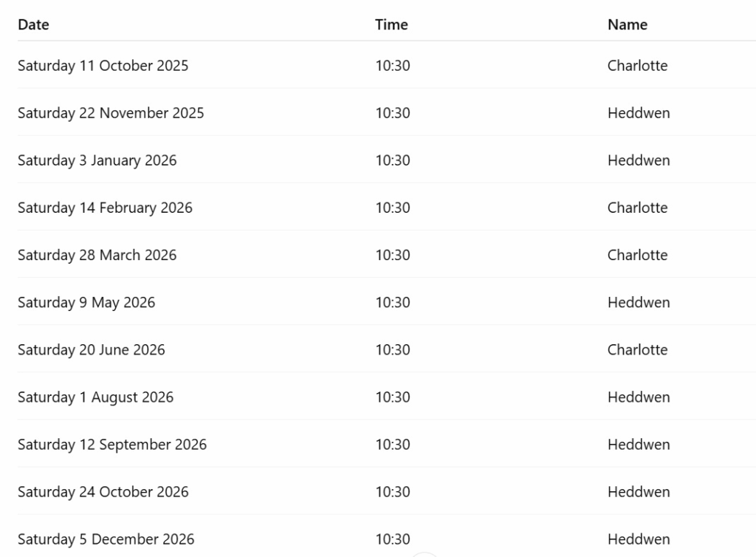Viewport: 756px width, 557px height.
Task: Click the Saturday 28 March 2026 date
Action: pos(97,255)
